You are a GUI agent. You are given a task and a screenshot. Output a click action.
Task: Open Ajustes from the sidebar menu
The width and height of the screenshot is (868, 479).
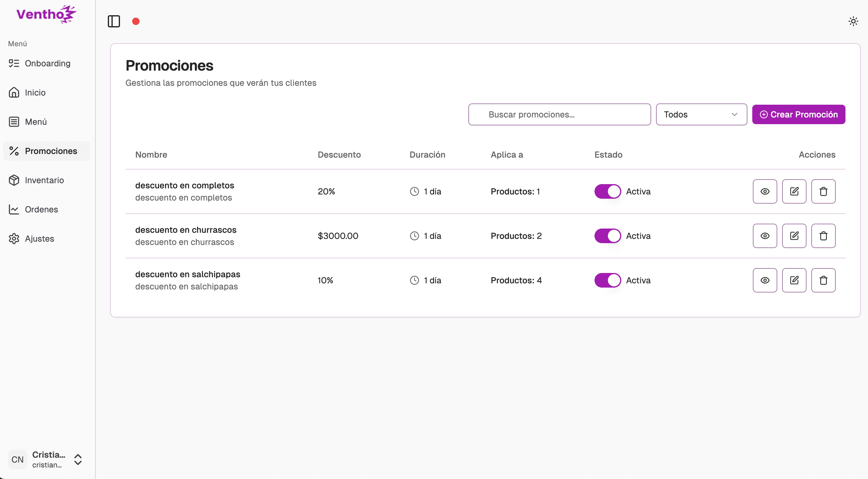(x=39, y=239)
